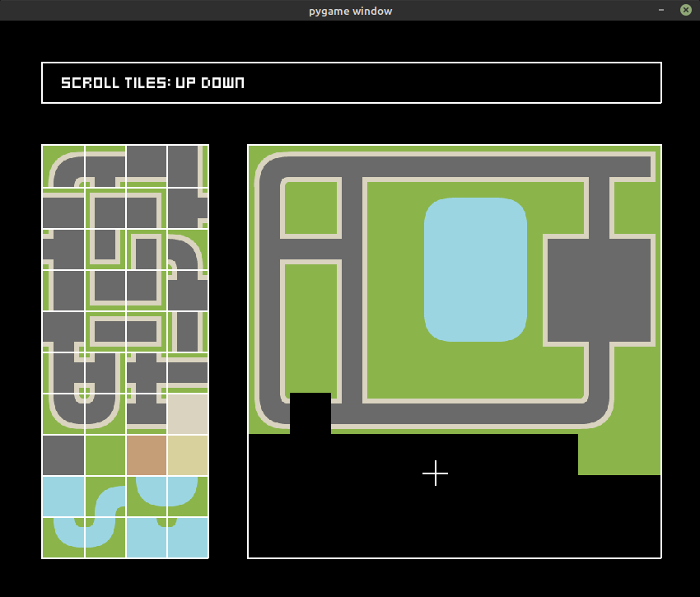Pick the asphalt tile with only a right curb
This screenshot has height=597, width=700.
coord(188,166)
